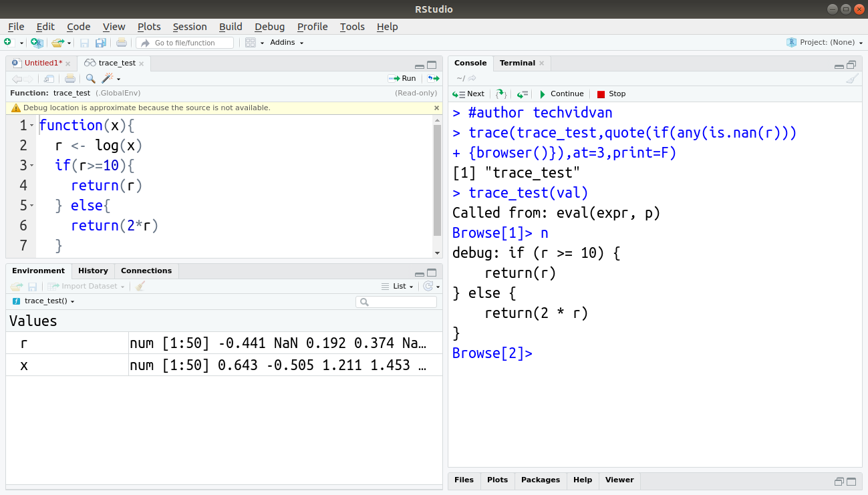Select the r variable row

point(224,343)
